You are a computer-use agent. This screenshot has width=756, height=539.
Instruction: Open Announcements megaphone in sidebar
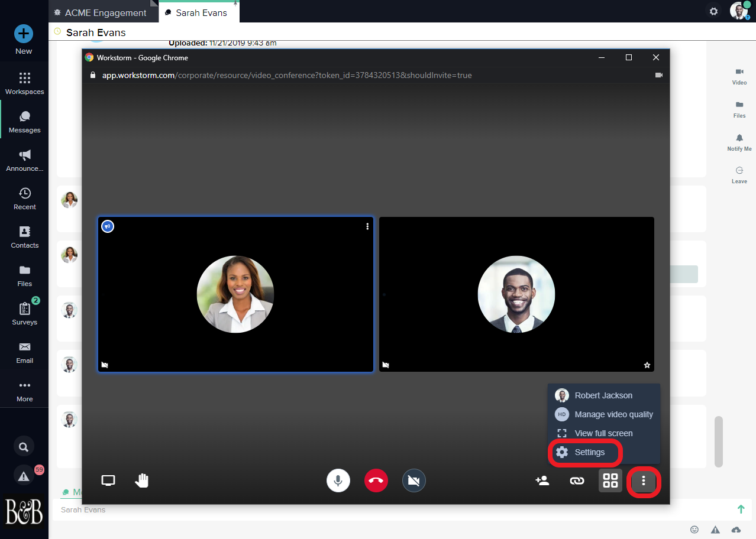click(x=24, y=160)
